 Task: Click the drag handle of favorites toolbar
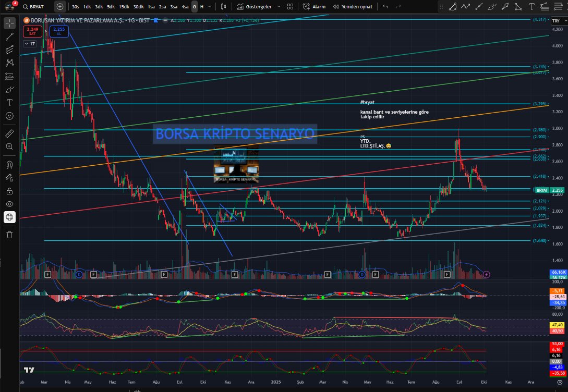tap(441, 6)
